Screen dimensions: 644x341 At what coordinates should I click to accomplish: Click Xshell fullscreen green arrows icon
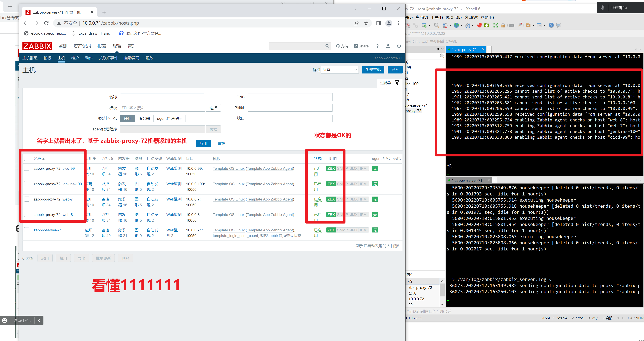coord(496,25)
